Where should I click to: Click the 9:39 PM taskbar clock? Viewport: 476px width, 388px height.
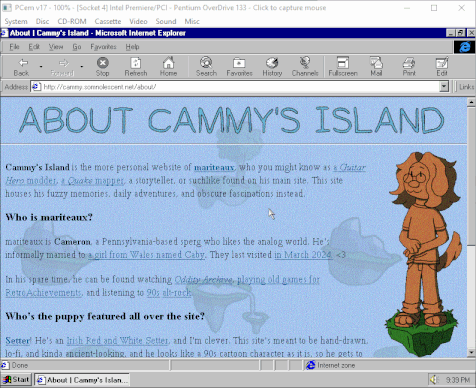pos(458,380)
